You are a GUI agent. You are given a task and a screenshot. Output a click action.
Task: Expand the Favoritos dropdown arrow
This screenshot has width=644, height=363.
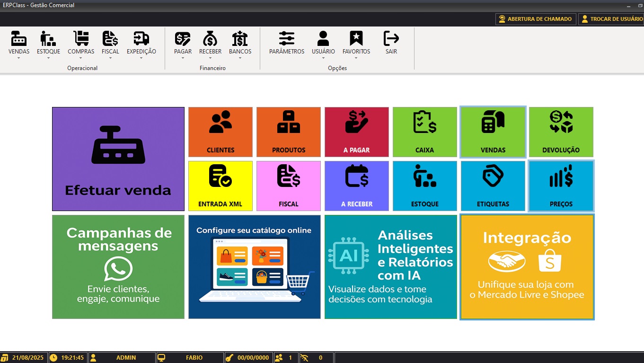click(x=356, y=58)
